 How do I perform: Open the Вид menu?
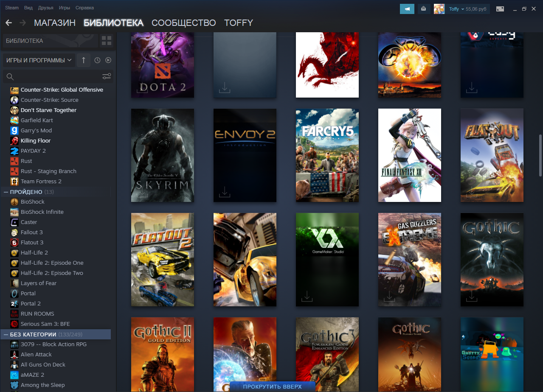pyautogui.click(x=28, y=8)
